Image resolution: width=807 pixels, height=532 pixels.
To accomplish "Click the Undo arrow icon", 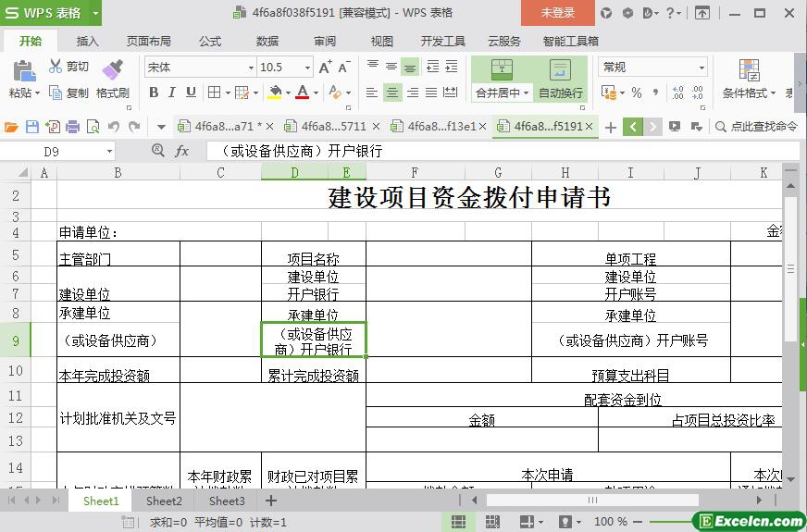I will (x=113, y=127).
